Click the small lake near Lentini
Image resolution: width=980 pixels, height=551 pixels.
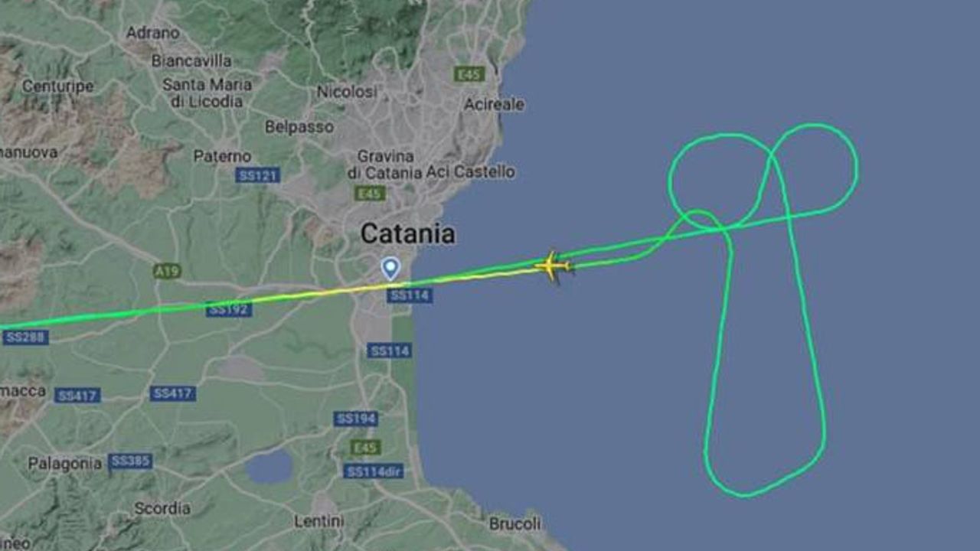tap(269, 467)
